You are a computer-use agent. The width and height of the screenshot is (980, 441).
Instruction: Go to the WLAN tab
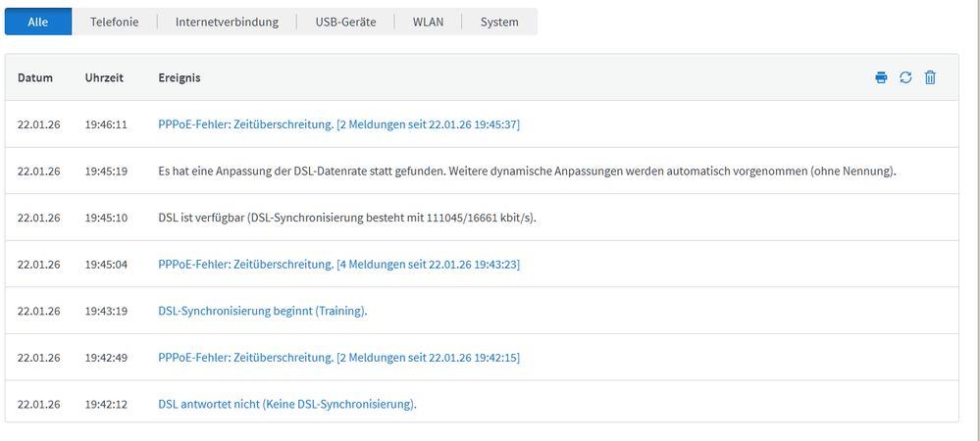[428, 22]
